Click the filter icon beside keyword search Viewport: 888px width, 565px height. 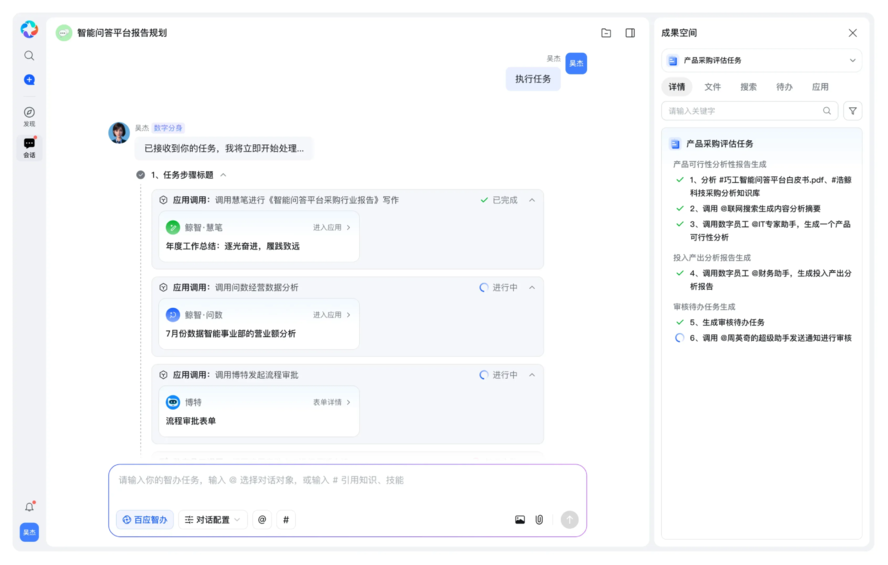[852, 111]
